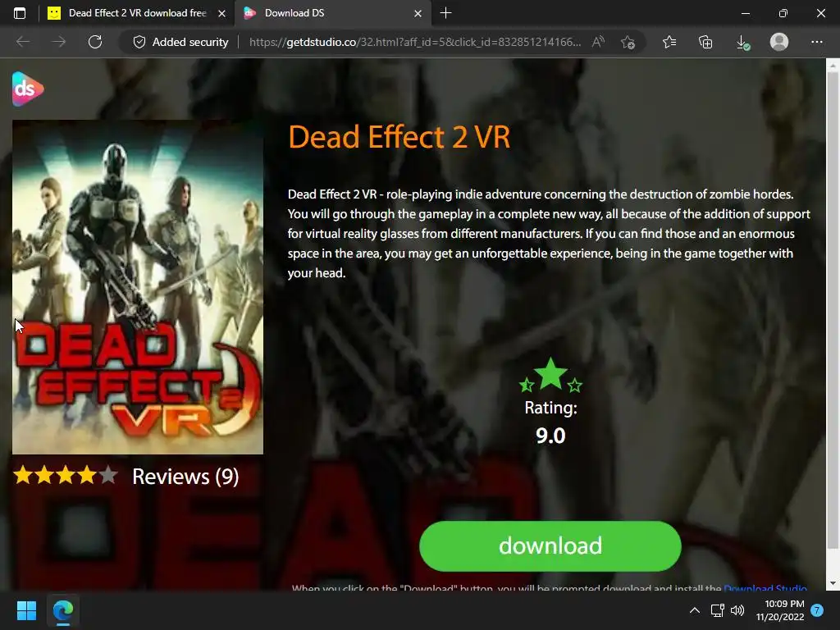
Task: Open the Collections panel
Action: pos(705,42)
